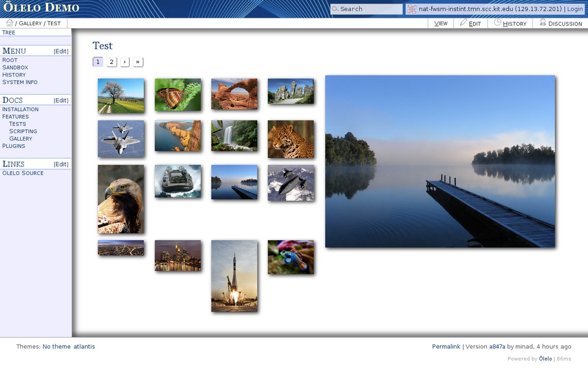Click the user identicon avatar
588x372 pixels.
412,9
